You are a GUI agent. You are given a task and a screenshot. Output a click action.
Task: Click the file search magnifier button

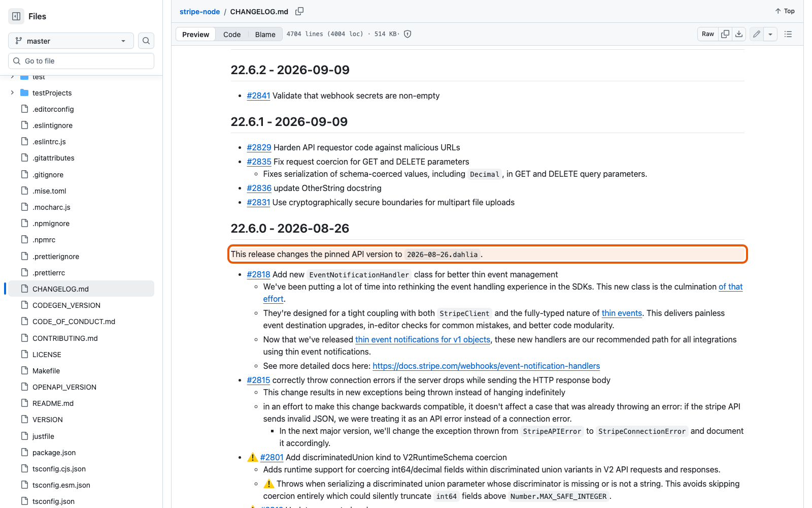click(x=146, y=41)
